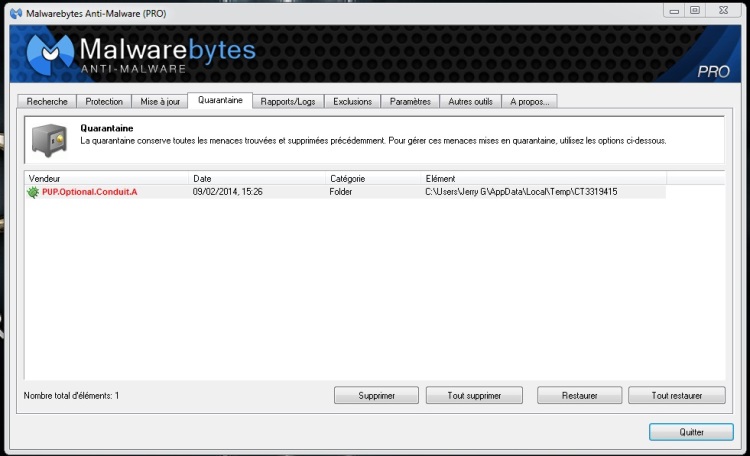This screenshot has width=750, height=456.
Task: Open the A propos... tab
Action: 529,101
